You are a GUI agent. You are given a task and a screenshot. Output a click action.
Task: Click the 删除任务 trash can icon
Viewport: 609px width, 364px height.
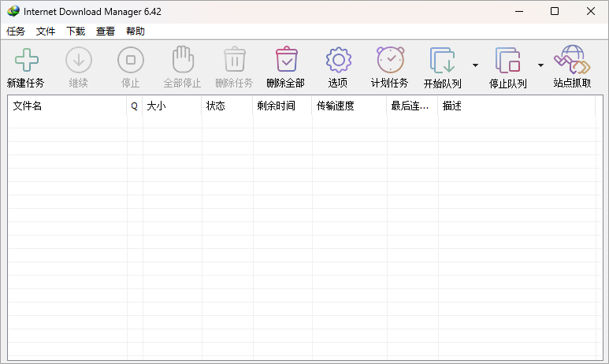coord(235,59)
